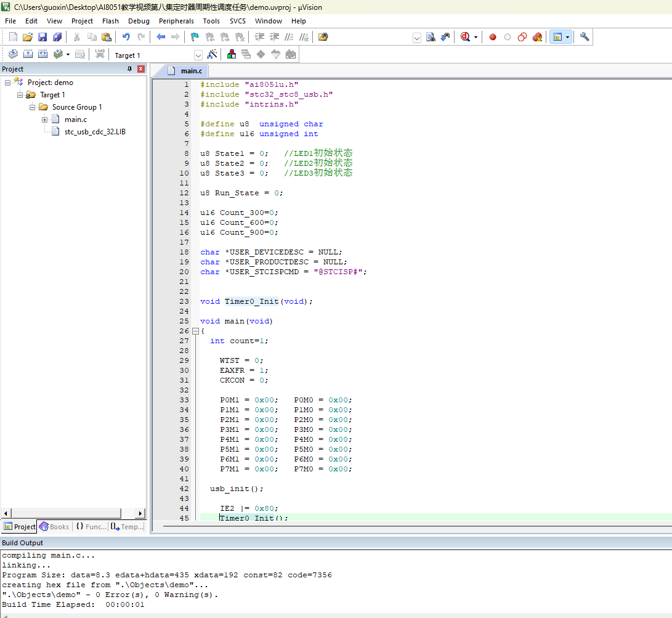This screenshot has height=618, width=672.
Task: Undo the last edit
Action: pos(126,37)
